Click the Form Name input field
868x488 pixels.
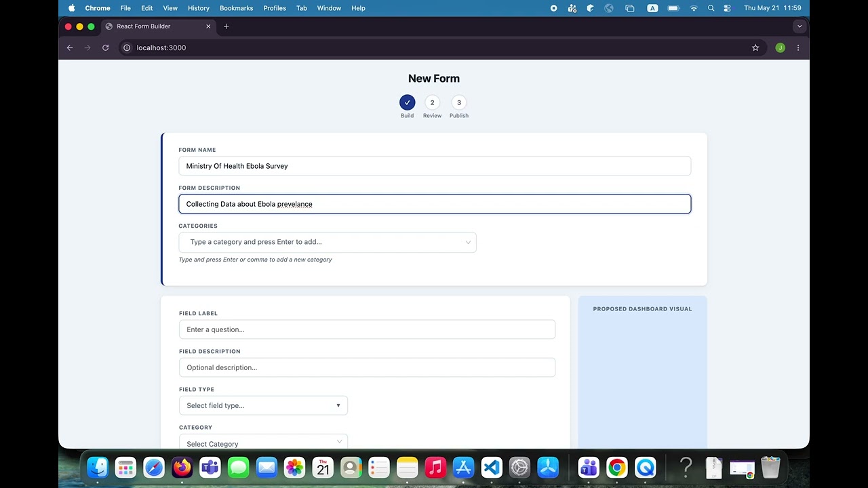[435, 166]
